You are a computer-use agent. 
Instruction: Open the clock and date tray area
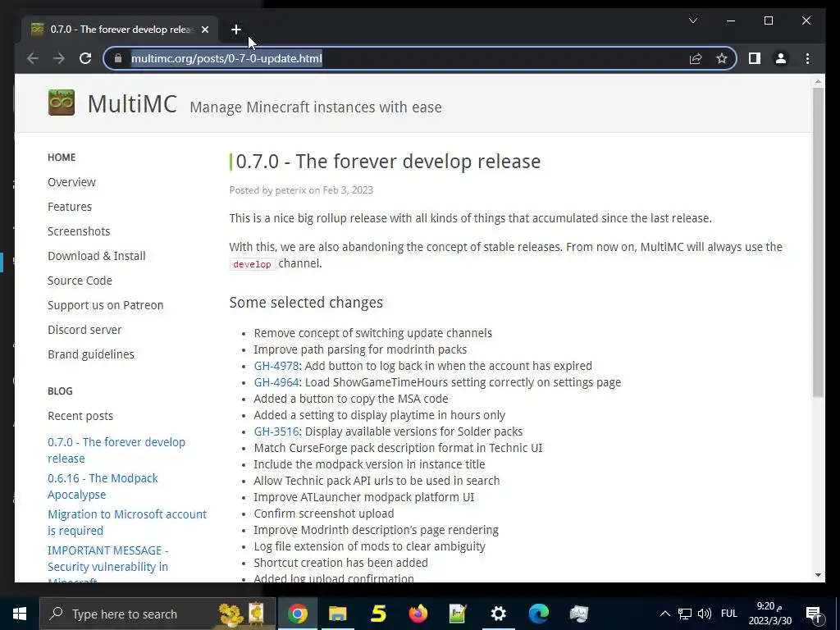point(769,614)
